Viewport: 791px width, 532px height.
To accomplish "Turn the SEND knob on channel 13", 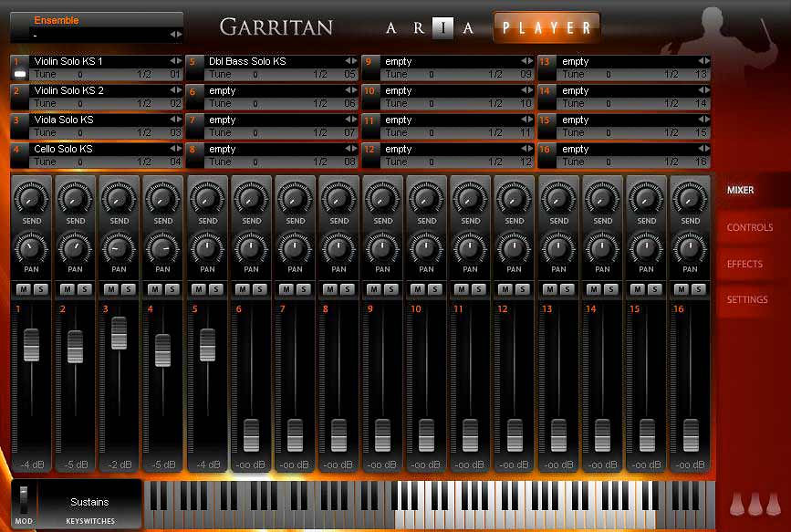I will click(x=558, y=198).
